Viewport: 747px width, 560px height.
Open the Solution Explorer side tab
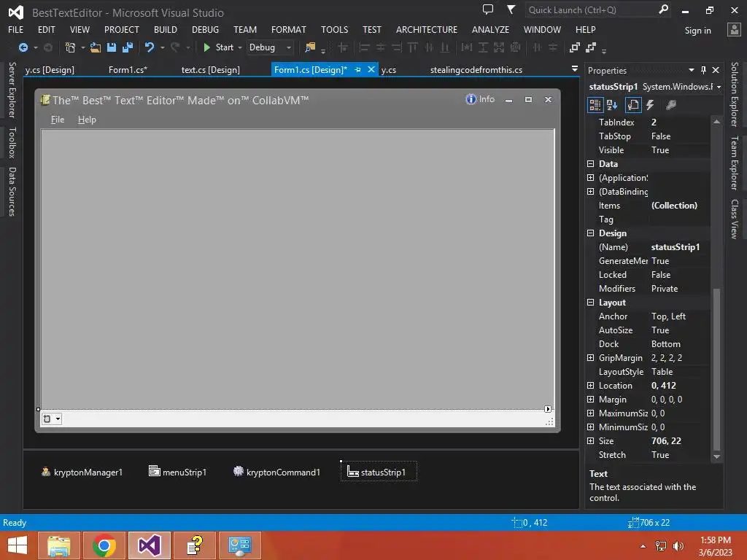coord(734,94)
